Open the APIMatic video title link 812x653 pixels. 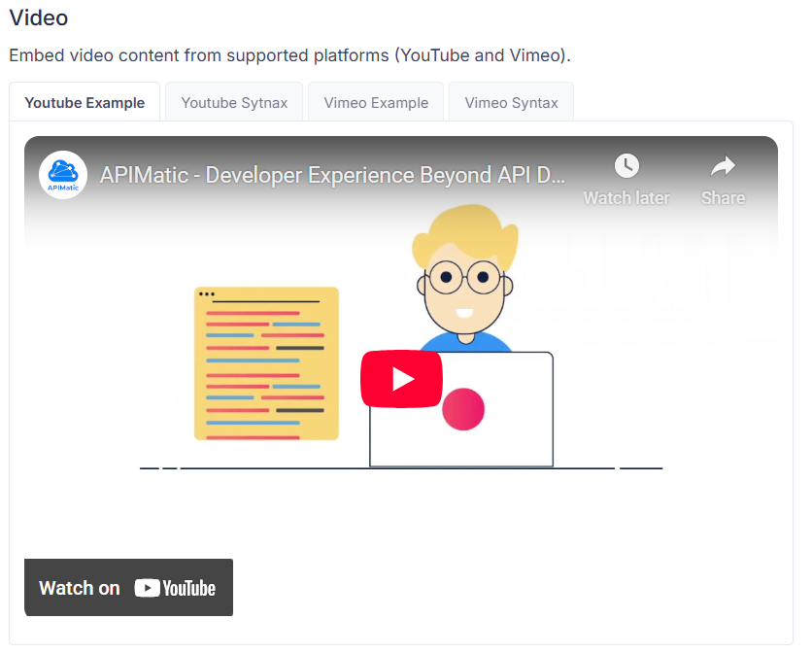[x=332, y=176]
